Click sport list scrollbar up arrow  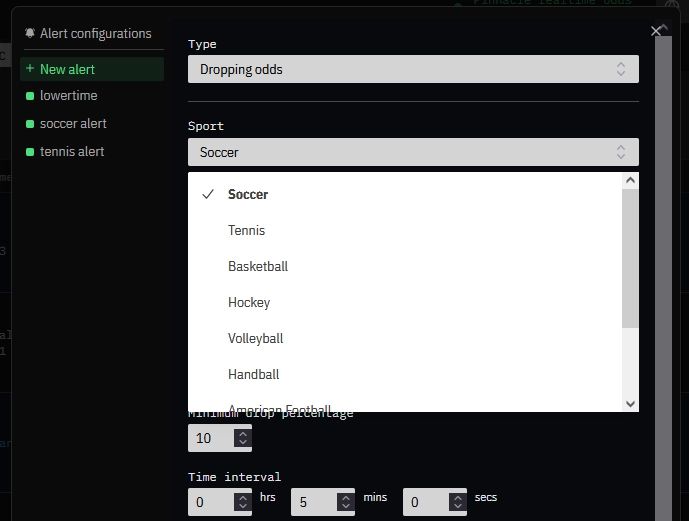pos(630,180)
